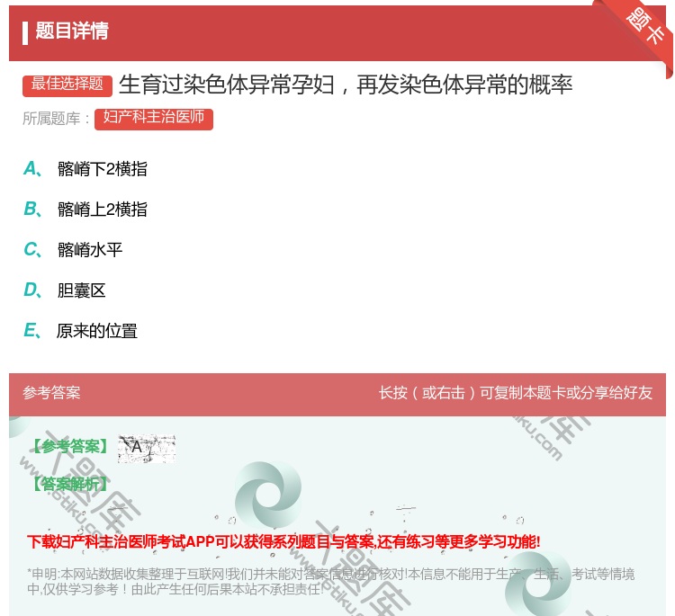This screenshot has height=616, width=675.
Task: Choose option C 髂嵴水平
Action: click(x=73, y=249)
